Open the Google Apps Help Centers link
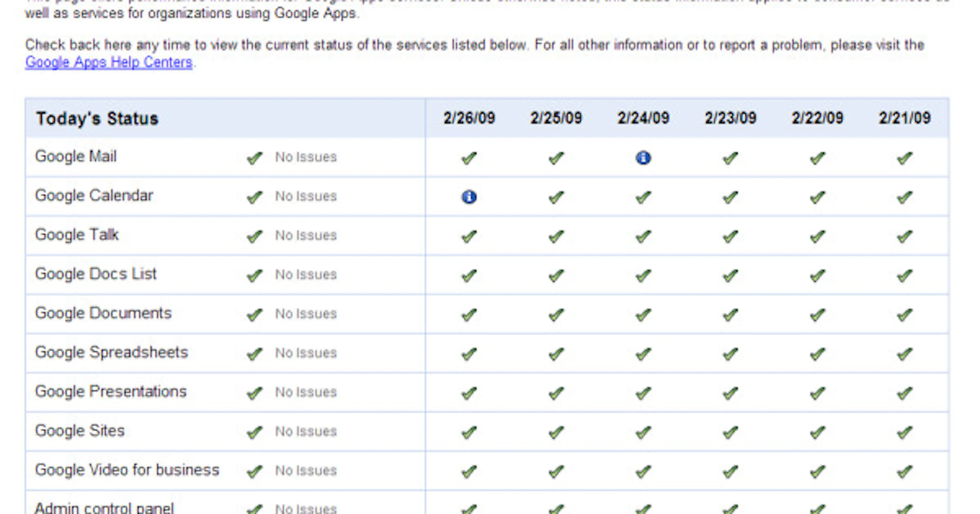 pyautogui.click(x=109, y=62)
